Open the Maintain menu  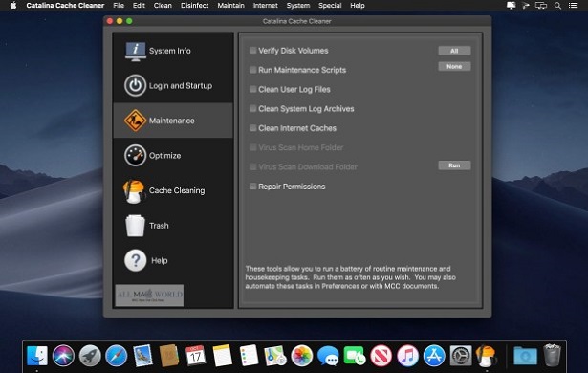coord(231,6)
